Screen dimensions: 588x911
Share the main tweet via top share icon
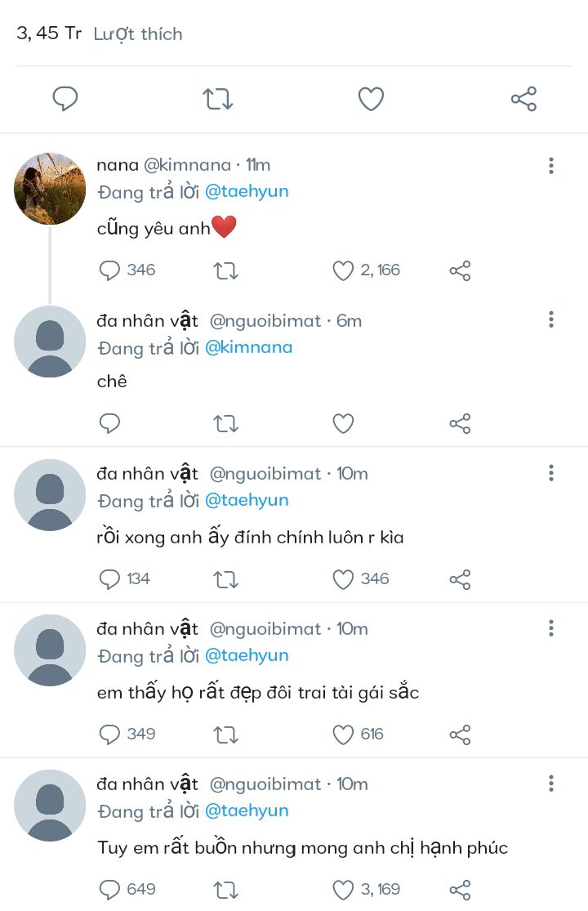tap(523, 100)
